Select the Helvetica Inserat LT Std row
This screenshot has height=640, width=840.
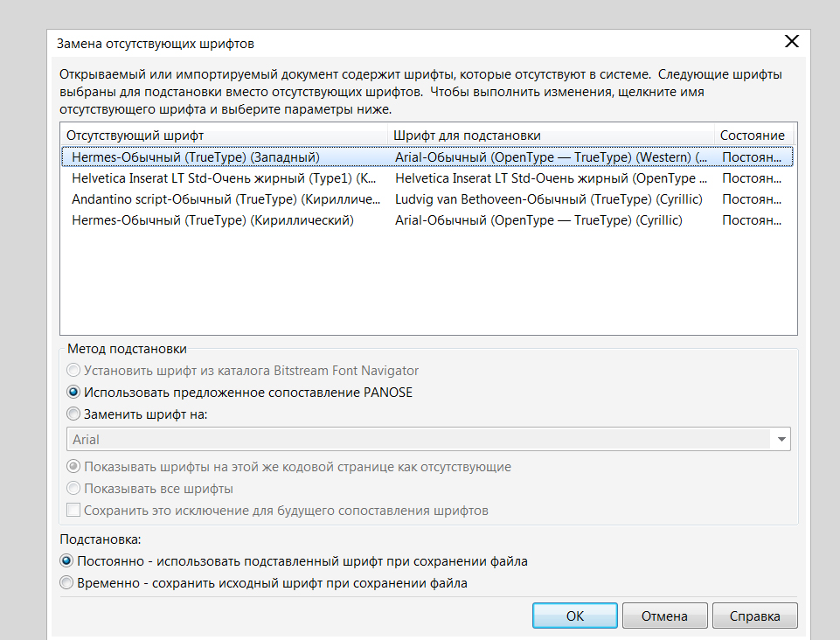tap(427, 178)
